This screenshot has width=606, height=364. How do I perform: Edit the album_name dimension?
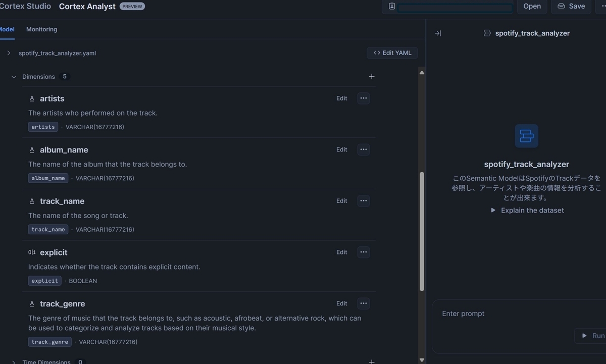pyautogui.click(x=342, y=149)
